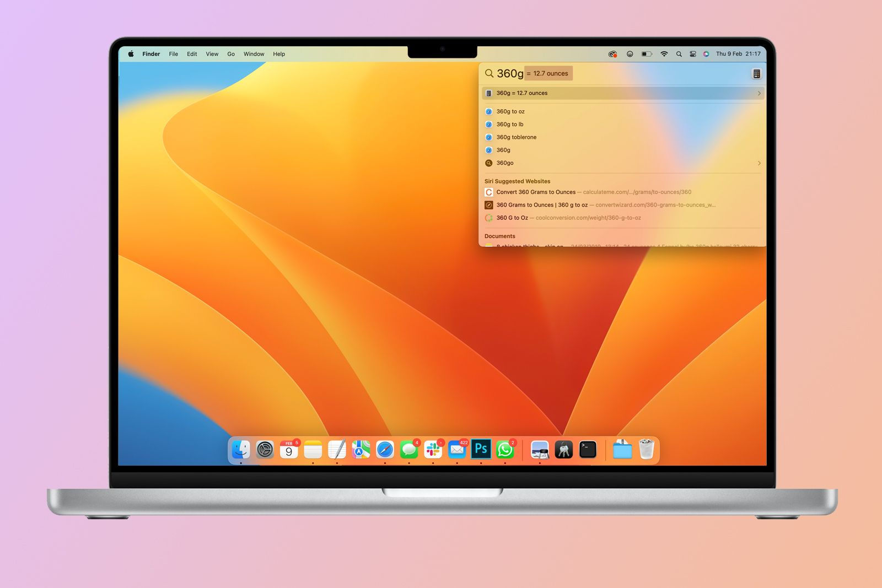The width and height of the screenshot is (882, 588).
Task: Open Mail with 422 unread
Action: [x=457, y=450]
